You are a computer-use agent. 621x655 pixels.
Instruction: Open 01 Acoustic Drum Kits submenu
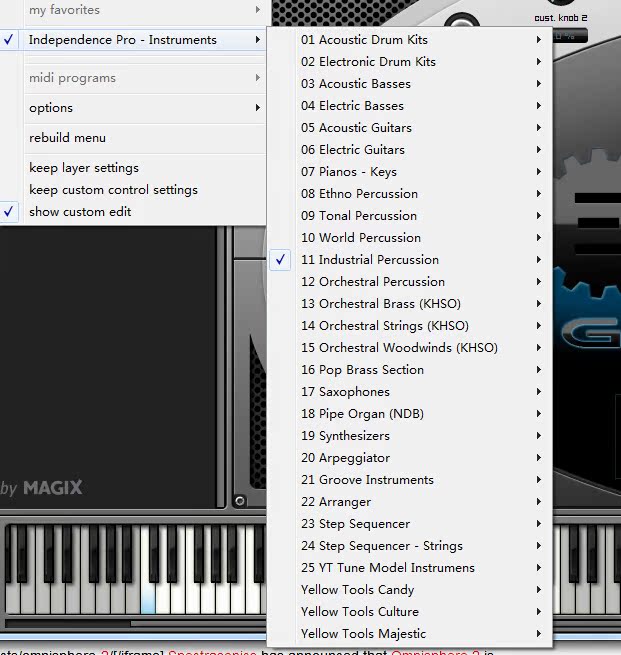tap(410, 40)
